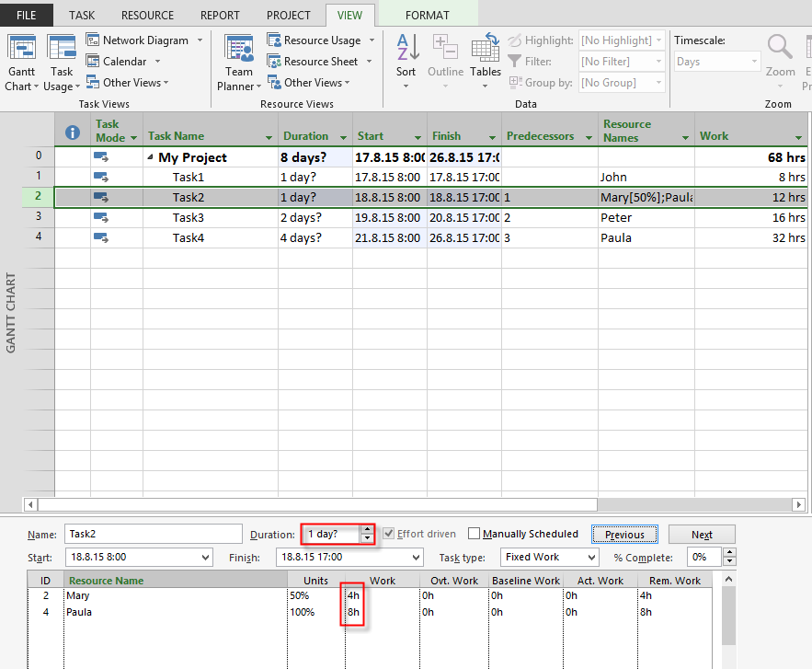Select the Network Diagram icon

(x=93, y=40)
